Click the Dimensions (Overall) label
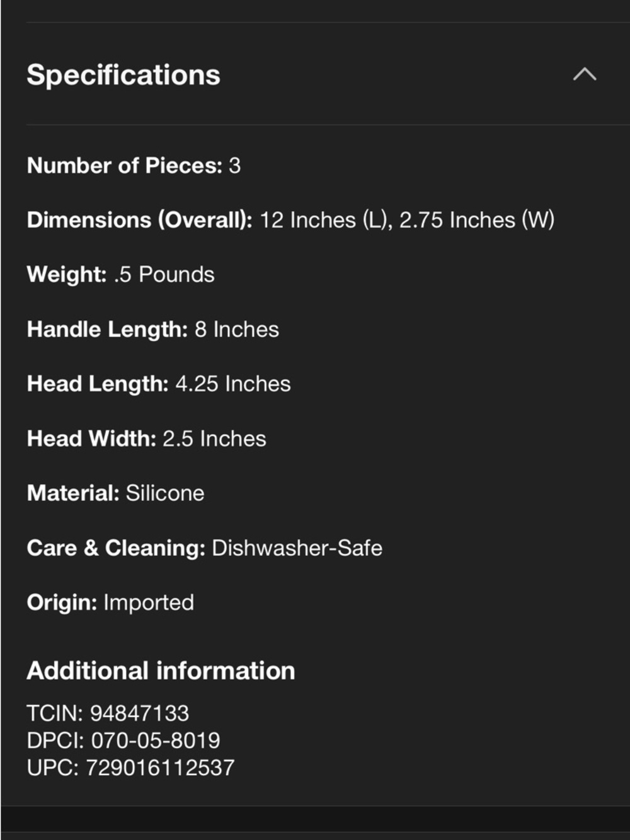 coord(139,221)
